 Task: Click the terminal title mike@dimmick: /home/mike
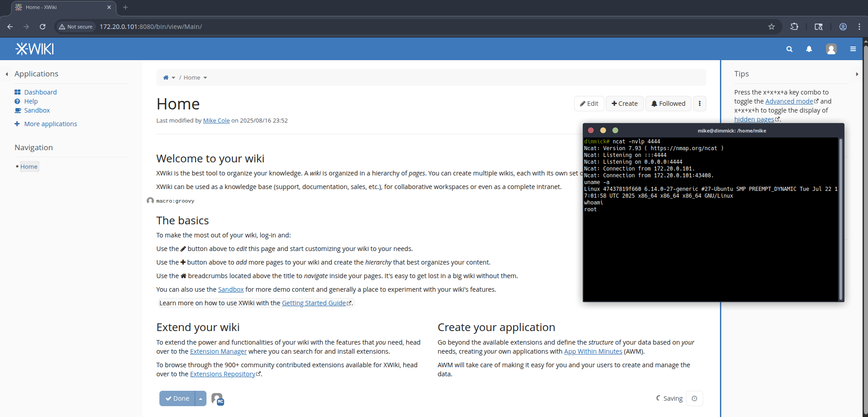(732, 131)
